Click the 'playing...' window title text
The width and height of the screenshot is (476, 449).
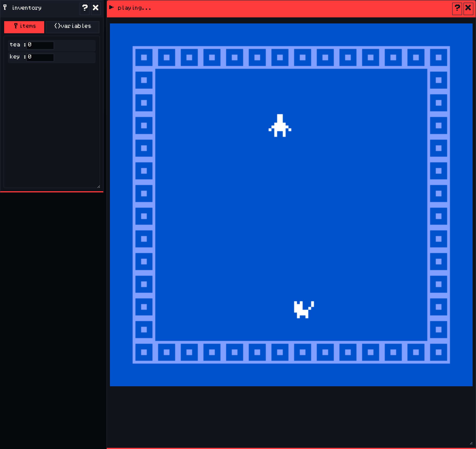point(134,8)
